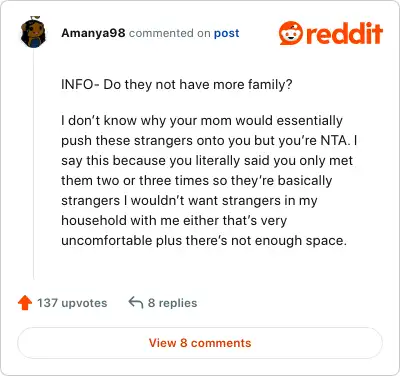Click the Amanya98 user avatar
Image resolution: width=400 pixels, height=376 pixels.
point(34,32)
